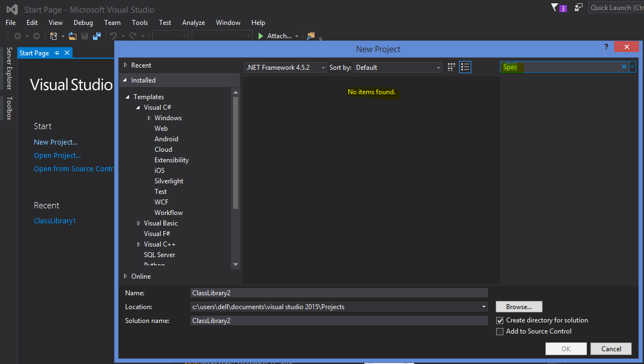Click the Navigate Backward arrow icon
Screen dimensions: 644x364
17,35
